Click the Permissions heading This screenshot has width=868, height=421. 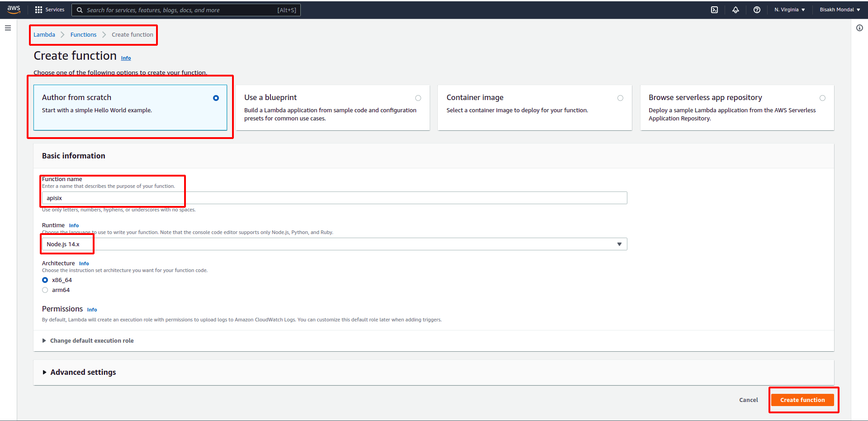pos(62,309)
